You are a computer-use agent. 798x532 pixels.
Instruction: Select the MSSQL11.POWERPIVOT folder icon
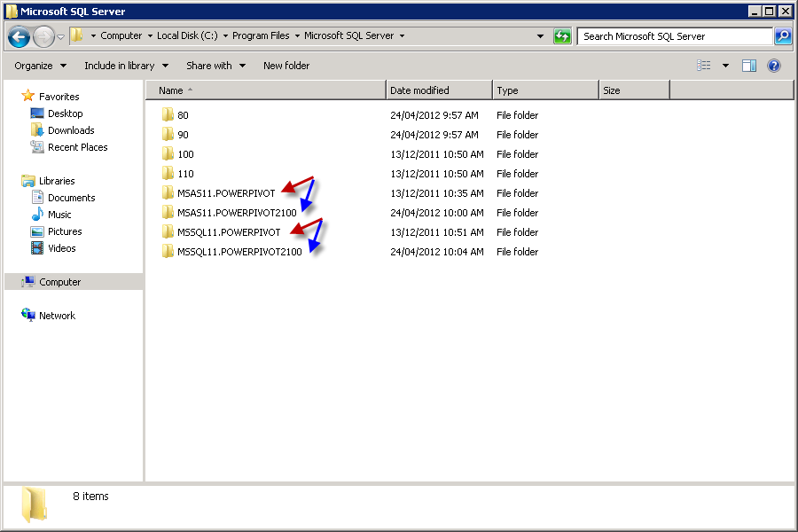tap(168, 231)
